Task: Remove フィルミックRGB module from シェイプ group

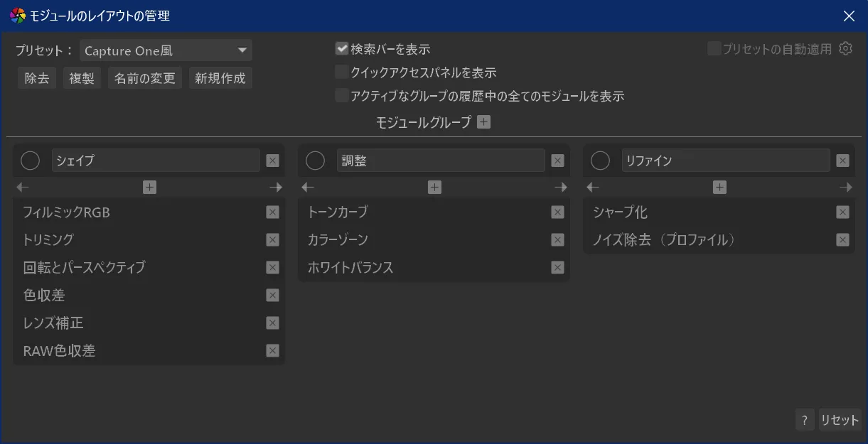Action: (x=272, y=212)
